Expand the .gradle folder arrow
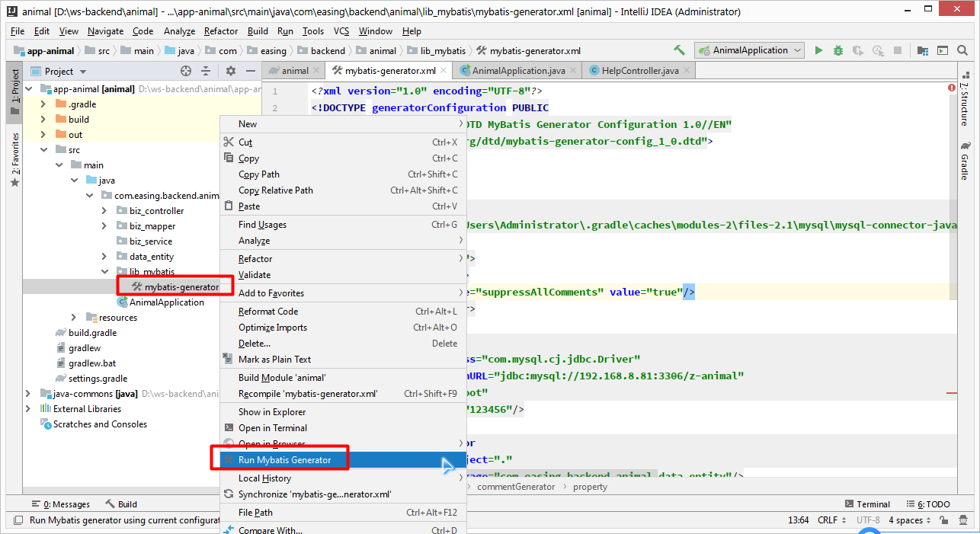The width and height of the screenshot is (980, 534). click(x=43, y=104)
